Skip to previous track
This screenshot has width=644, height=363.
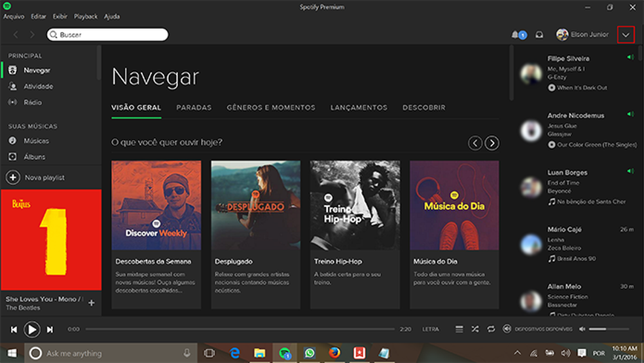[14, 330]
